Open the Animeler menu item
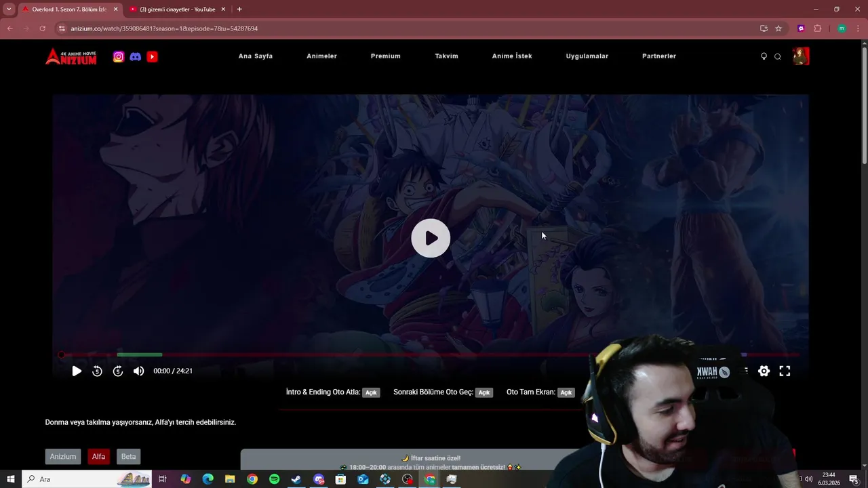Screen dimensions: 868x488 (x=321, y=56)
